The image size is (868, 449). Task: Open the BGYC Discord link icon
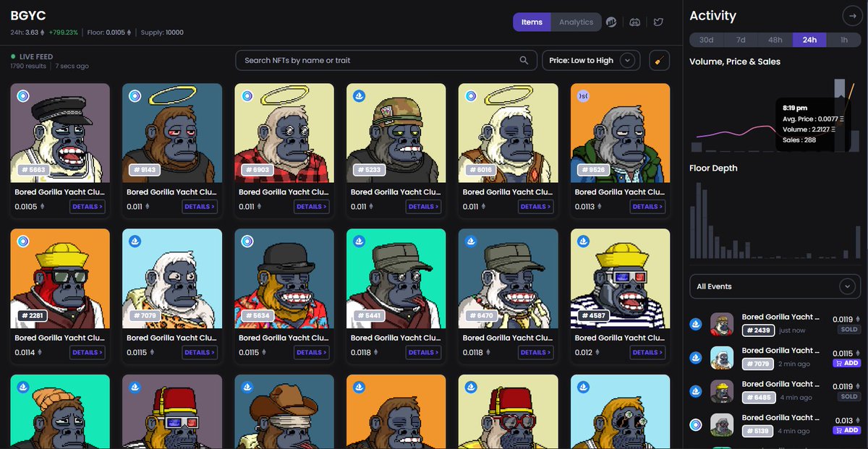pos(635,22)
